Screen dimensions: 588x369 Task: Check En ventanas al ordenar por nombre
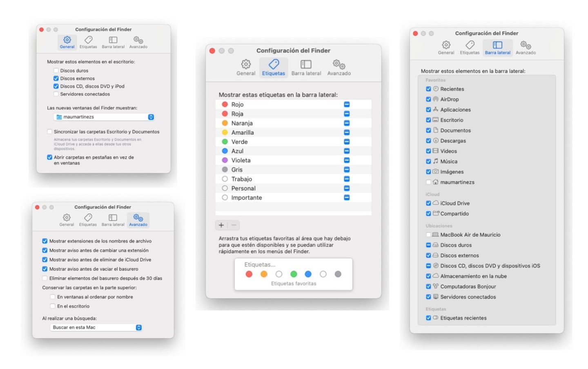52,297
